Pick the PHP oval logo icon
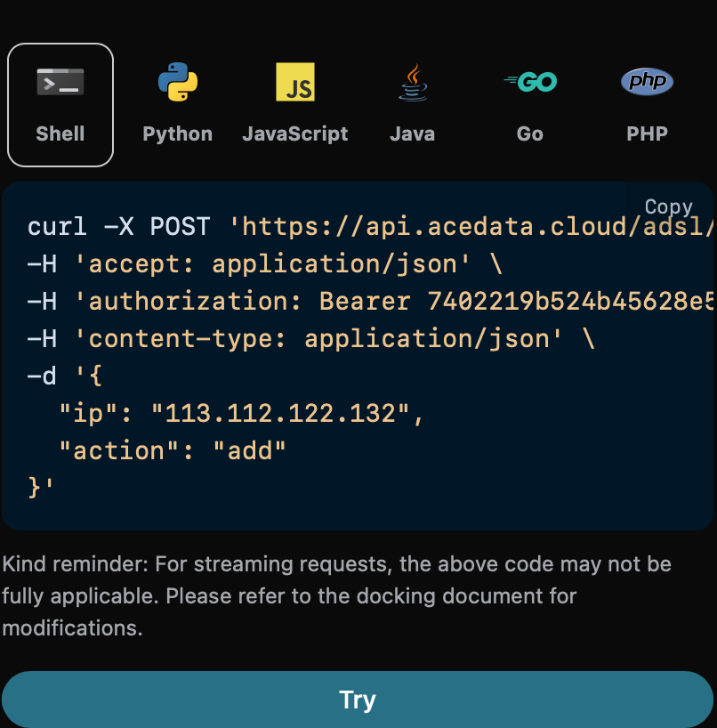The width and height of the screenshot is (717, 728). 647,82
